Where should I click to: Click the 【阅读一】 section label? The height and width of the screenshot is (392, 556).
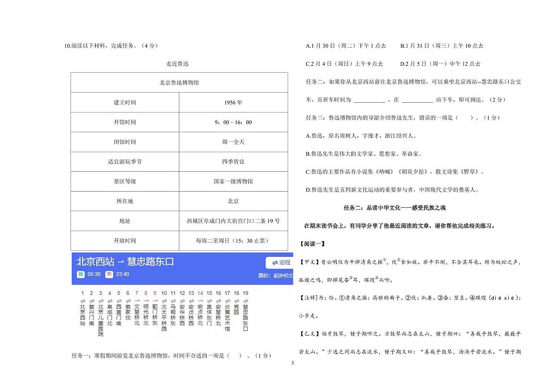tap(313, 244)
